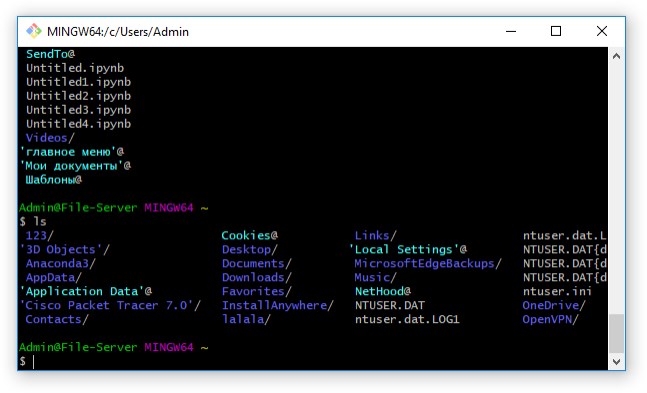
Task: Click the 'Мои документы'@ entry
Action: click(x=75, y=166)
